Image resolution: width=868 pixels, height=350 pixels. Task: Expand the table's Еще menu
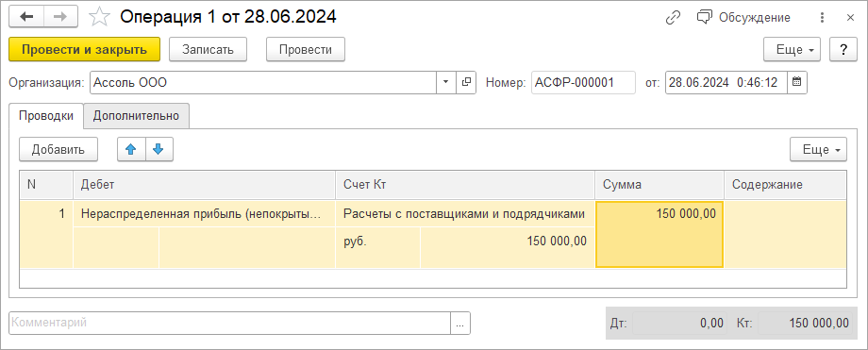click(818, 149)
